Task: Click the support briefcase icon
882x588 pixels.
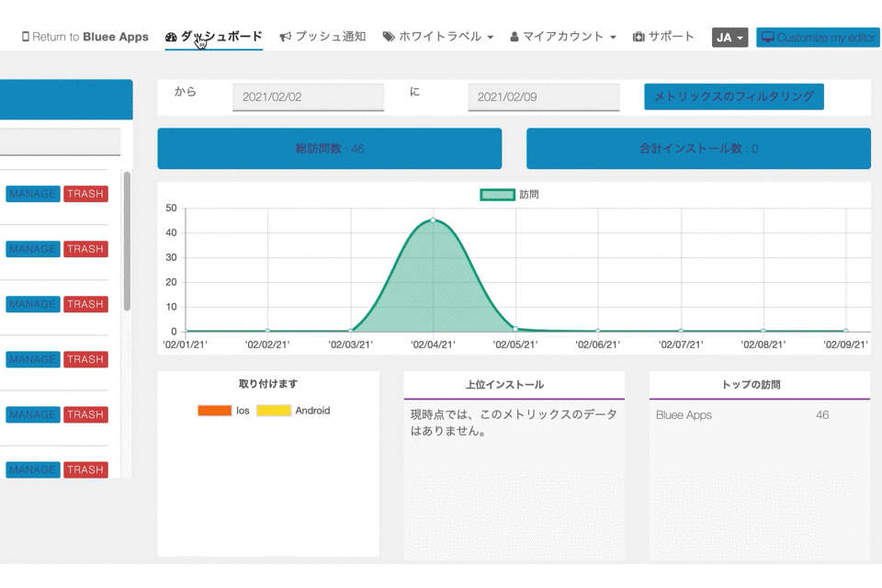Action: [x=639, y=38]
